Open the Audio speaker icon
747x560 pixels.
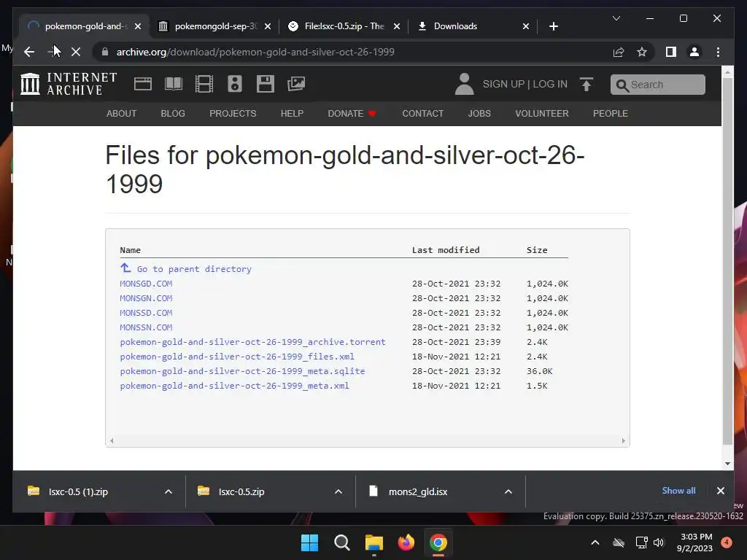click(234, 84)
